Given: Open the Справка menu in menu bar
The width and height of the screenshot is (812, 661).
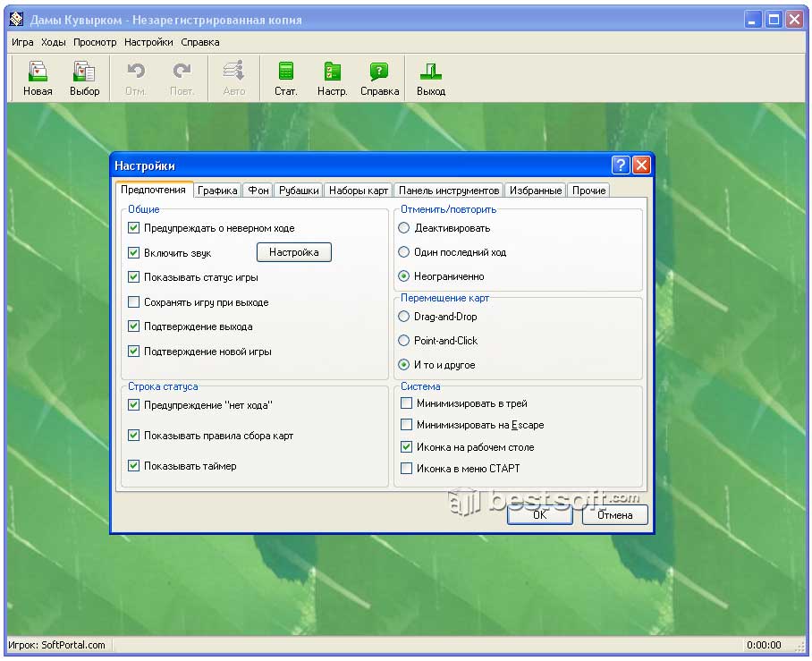Looking at the screenshot, I should [x=200, y=42].
